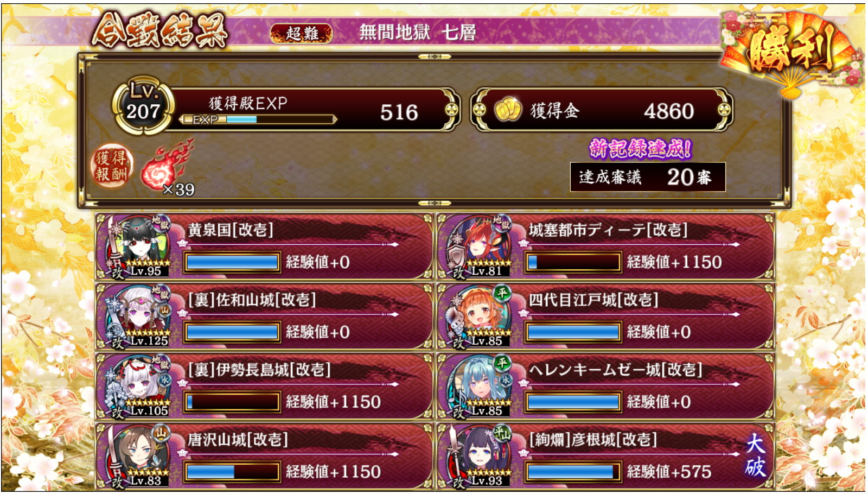Click the 城塞都市ディーテ[改壱] character portrait
The width and height of the screenshot is (868, 494).
pyautogui.click(x=480, y=246)
